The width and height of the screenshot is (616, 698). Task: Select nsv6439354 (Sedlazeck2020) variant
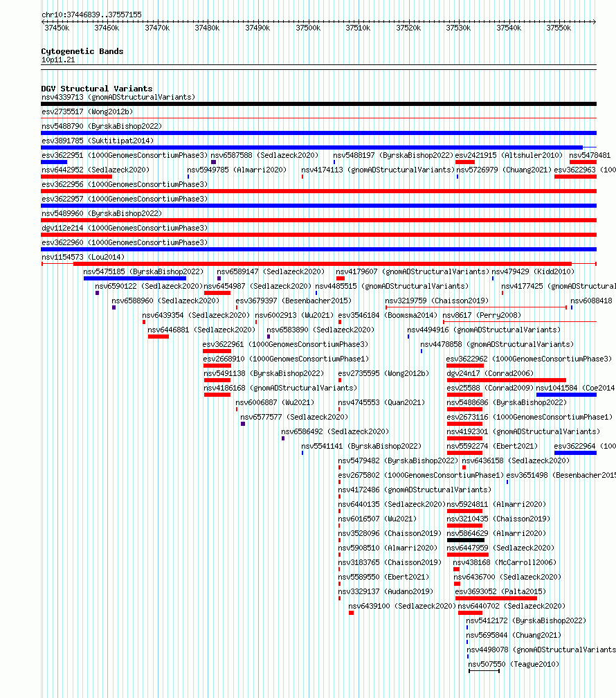coord(196,315)
